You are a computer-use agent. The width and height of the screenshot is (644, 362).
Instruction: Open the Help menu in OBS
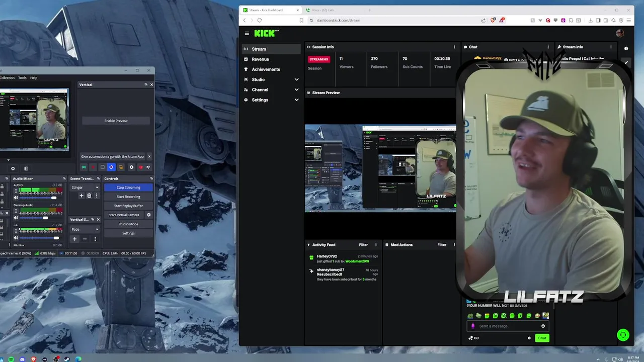click(x=33, y=78)
